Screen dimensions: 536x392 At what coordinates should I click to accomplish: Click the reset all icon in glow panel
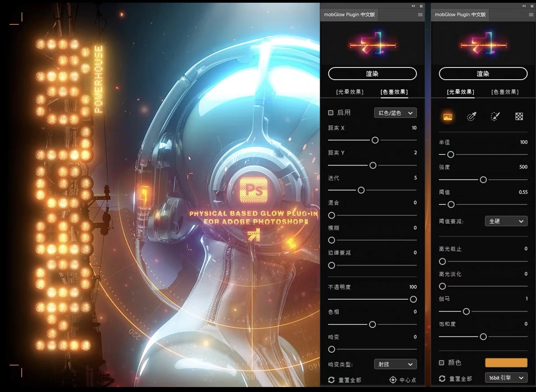coord(443,378)
